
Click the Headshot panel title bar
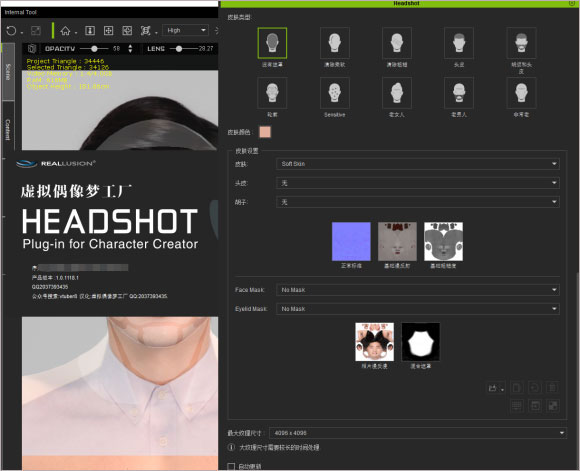click(400, 3)
